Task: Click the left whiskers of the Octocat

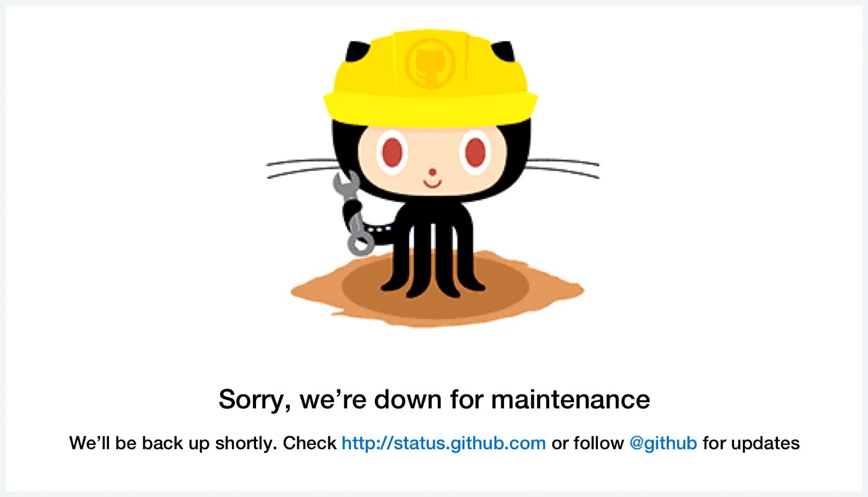Action: coord(302,168)
